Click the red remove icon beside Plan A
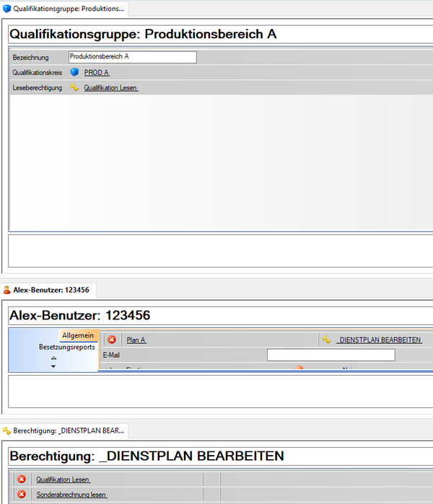The width and height of the screenshot is (433, 504). [x=112, y=340]
